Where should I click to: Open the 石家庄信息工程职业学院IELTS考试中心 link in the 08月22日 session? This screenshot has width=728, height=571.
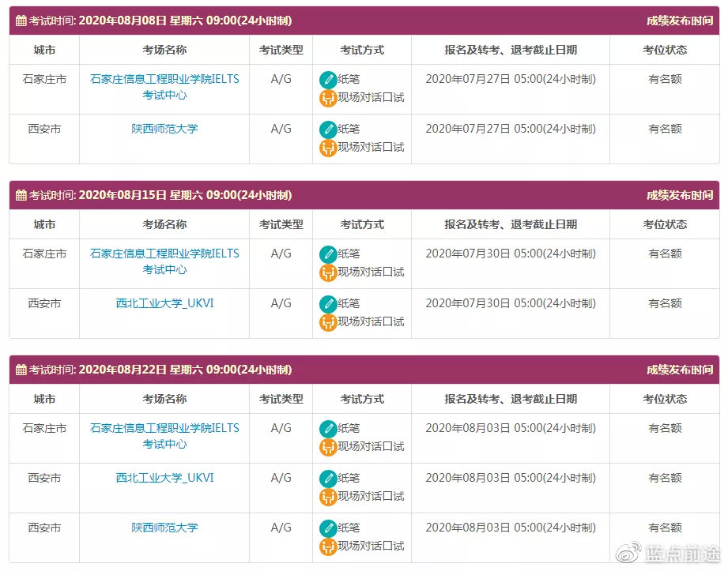[164, 436]
